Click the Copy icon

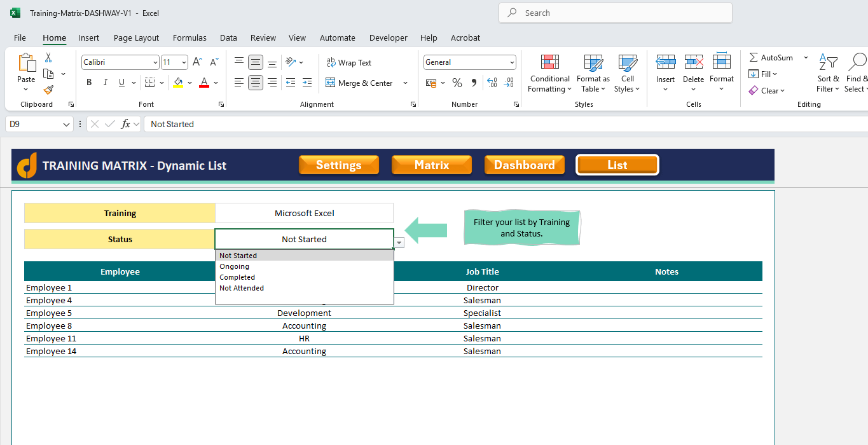tap(48, 74)
